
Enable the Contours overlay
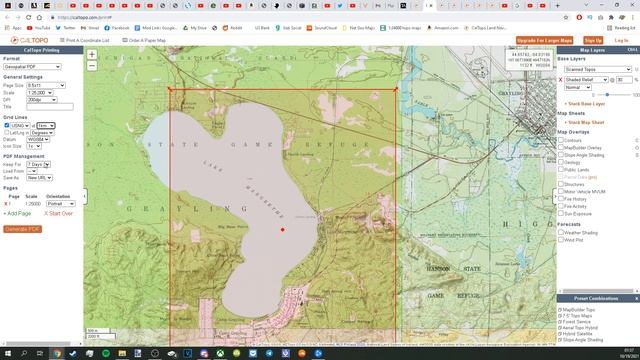(x=561, y=140)
